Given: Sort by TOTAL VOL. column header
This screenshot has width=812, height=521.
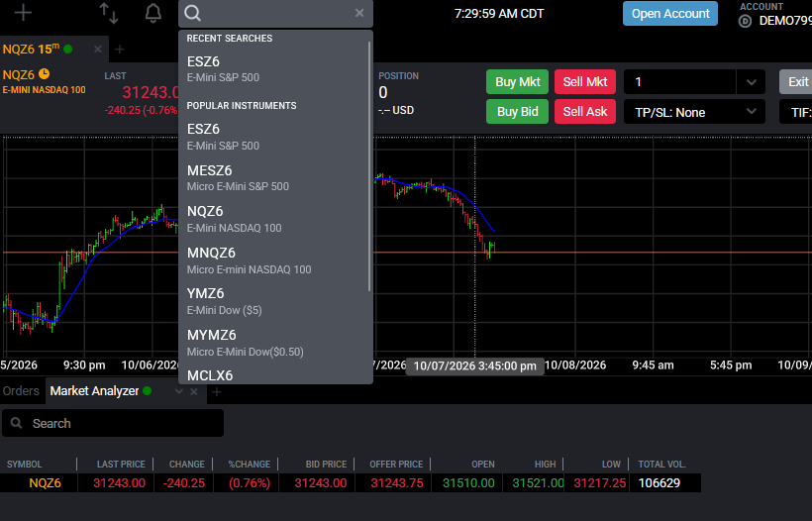Looking at the screenshot, I should pyautogui.click(x=661, y=464).
